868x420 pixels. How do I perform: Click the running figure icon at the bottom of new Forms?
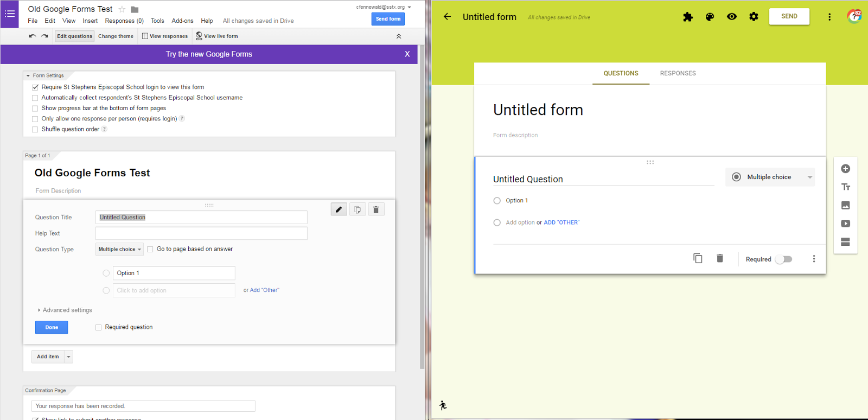click(x=443, y=405)
